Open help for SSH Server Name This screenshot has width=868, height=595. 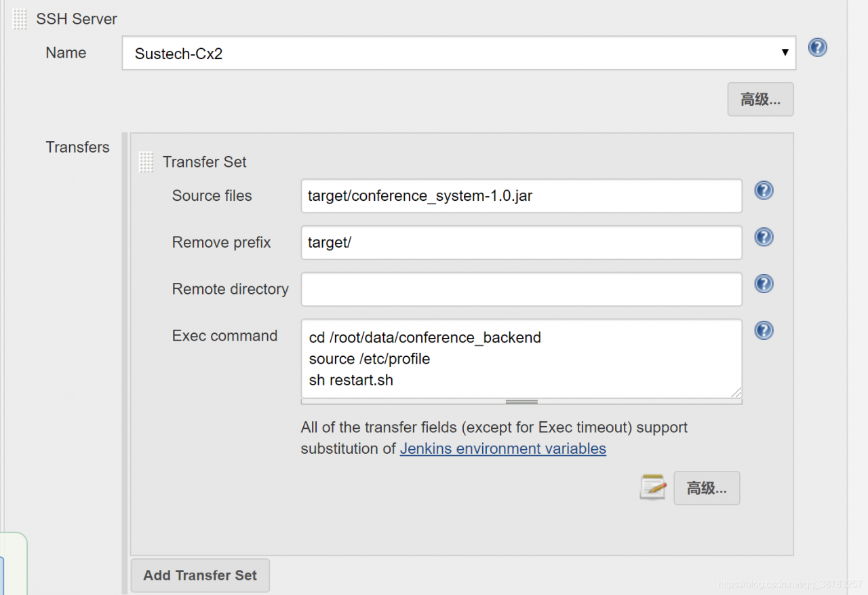(818, 47)
